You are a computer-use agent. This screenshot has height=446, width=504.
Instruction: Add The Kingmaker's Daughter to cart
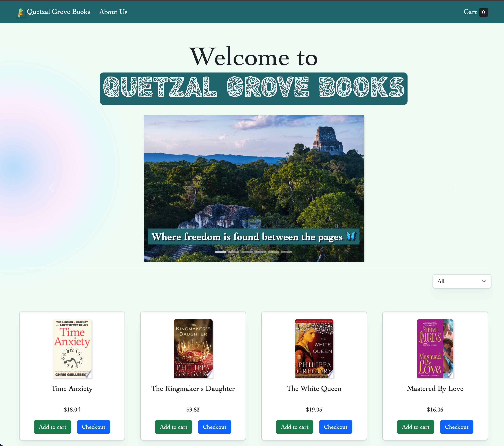point(173,427)
